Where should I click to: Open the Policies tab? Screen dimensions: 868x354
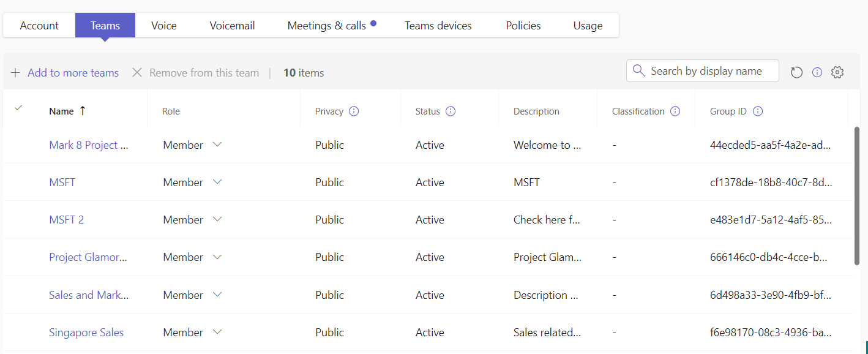(x=523, y=25)
